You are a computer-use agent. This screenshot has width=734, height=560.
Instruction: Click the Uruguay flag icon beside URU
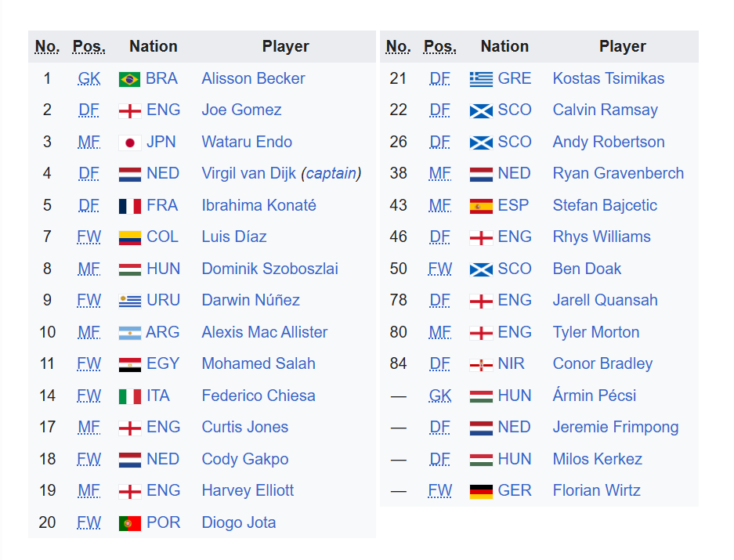pyautogui.click(x=130, y=301)
